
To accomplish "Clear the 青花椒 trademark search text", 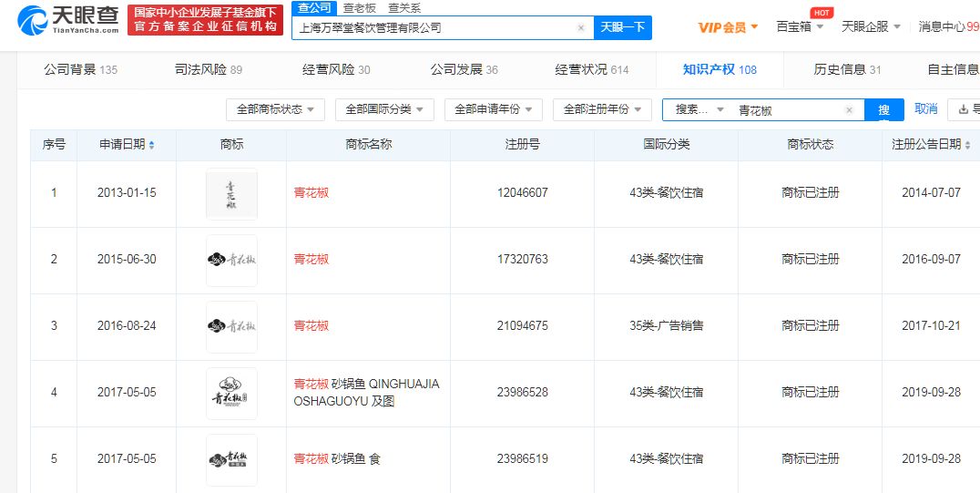I will point(849,110).
